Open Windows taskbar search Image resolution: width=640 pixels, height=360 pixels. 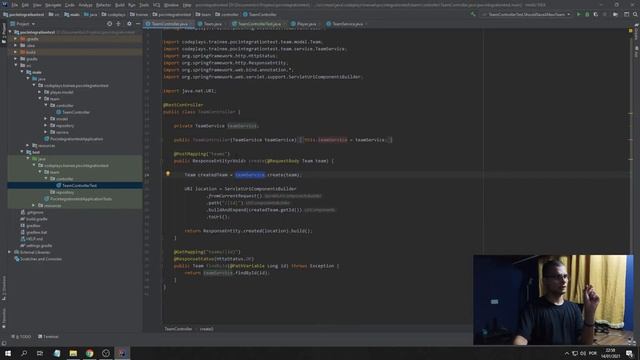(x=24, y=353)
